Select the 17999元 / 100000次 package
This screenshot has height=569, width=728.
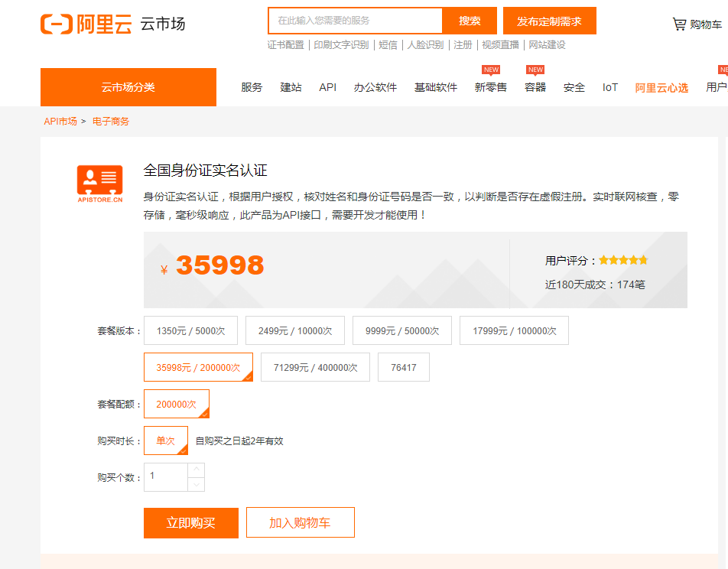click(514, 330)
